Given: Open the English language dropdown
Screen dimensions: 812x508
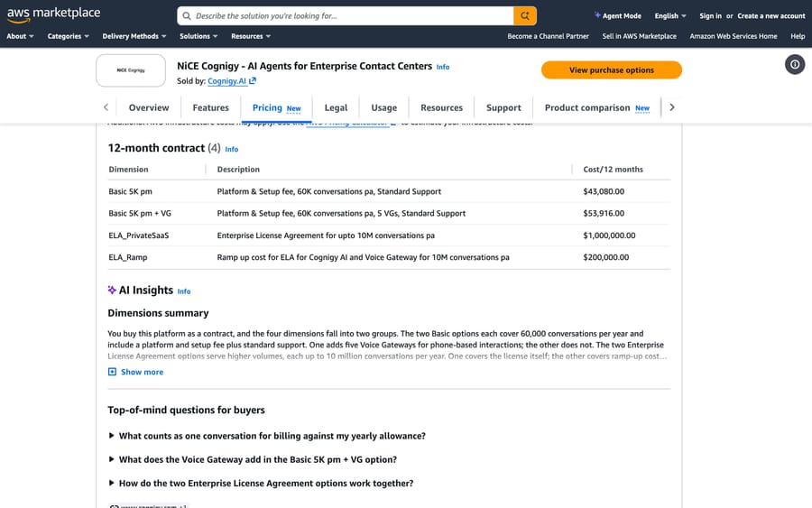Looking at the screenshot, I should pyautogui.click(x=670, y=16).
